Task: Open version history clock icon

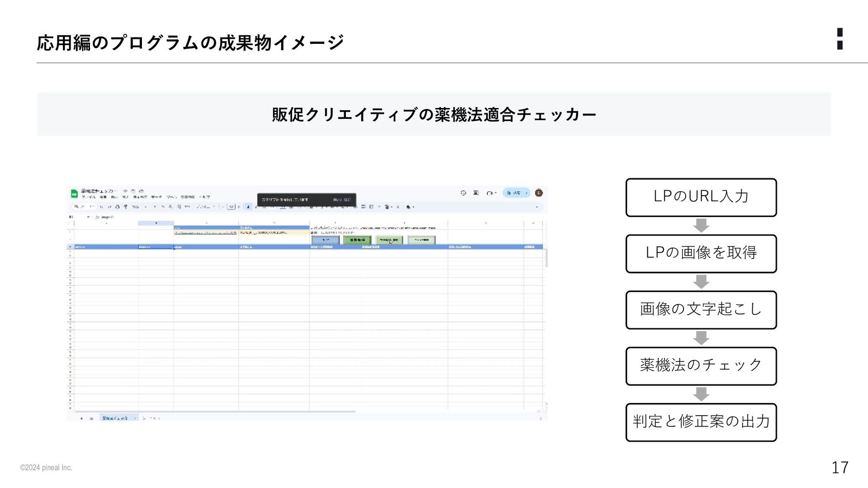Action: (463, 193)
